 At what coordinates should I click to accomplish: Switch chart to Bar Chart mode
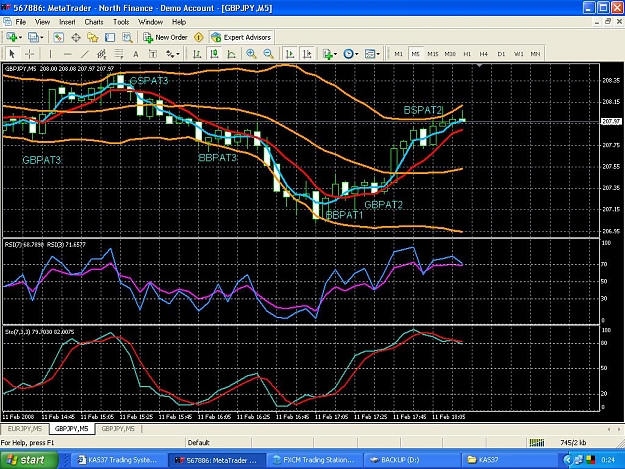[x=197, y=54]
